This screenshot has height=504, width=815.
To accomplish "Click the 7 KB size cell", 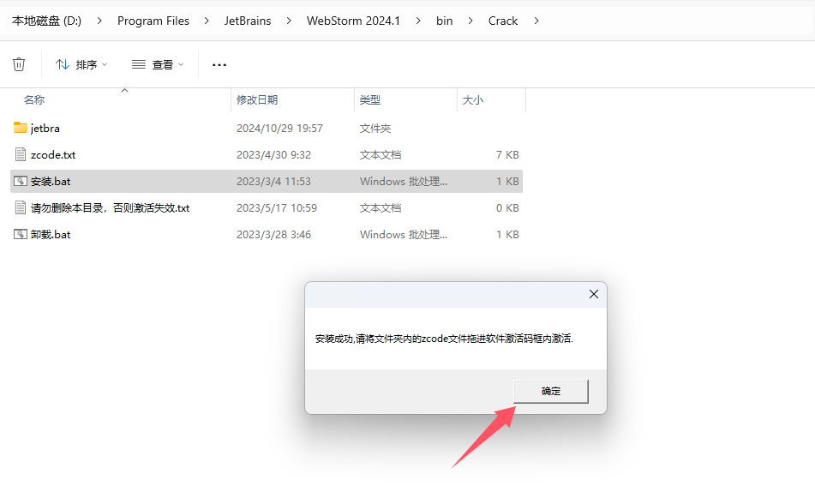I will coord(507,154).
